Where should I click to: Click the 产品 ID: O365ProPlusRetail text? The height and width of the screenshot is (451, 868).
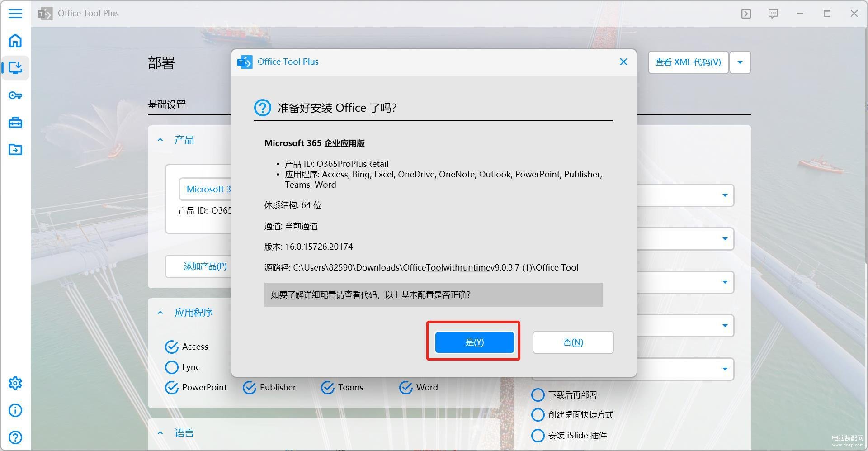[x=336, y=164]
